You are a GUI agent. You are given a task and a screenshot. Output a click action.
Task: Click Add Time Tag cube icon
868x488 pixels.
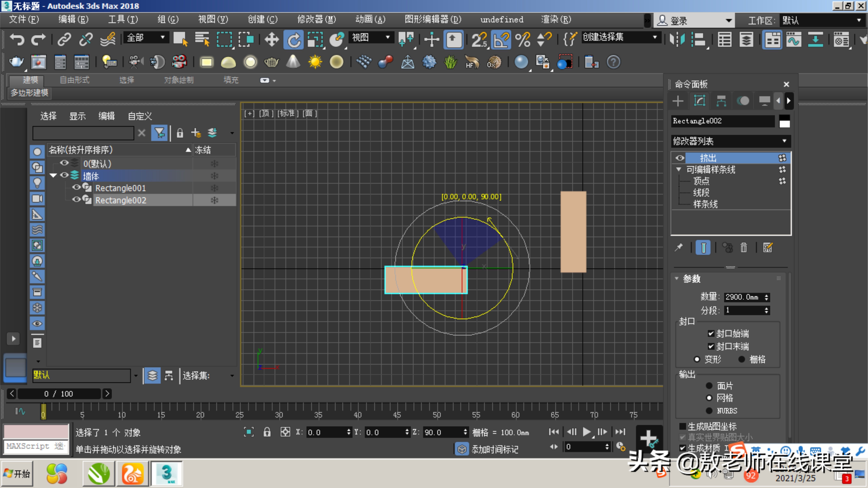(x=462, y=449)
